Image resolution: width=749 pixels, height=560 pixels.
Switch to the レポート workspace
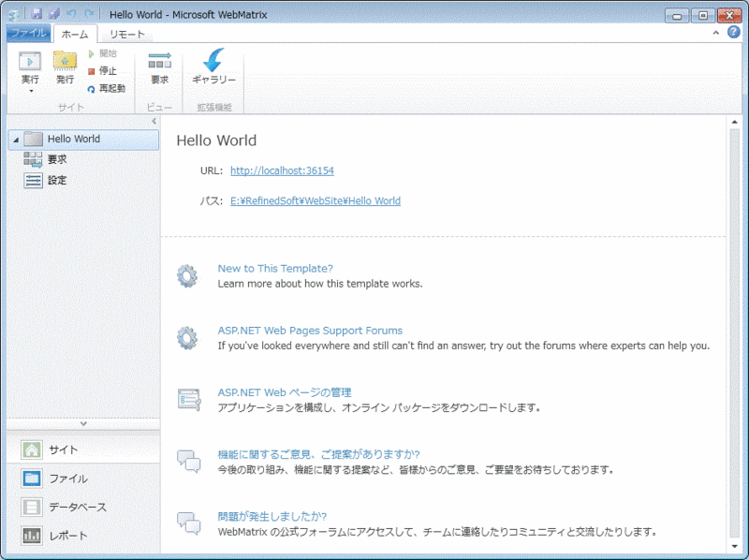click(83, 536)
